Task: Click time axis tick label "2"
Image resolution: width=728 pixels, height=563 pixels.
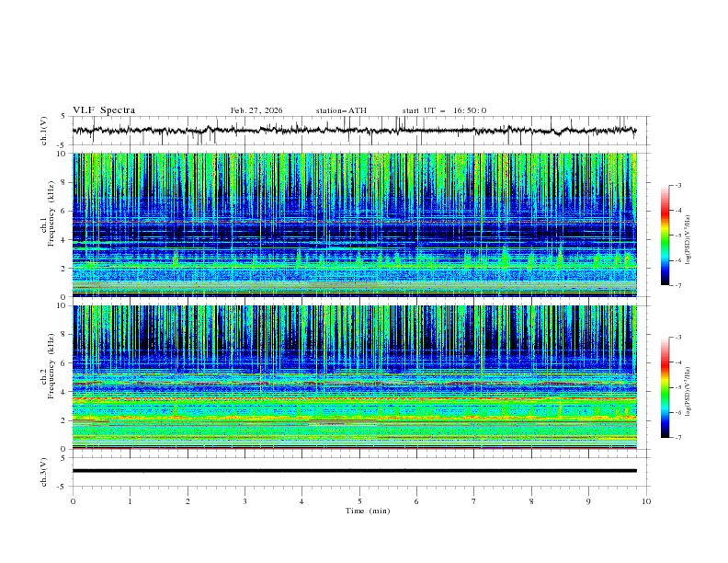Action: pyautogui.click(x=188, y=501)
